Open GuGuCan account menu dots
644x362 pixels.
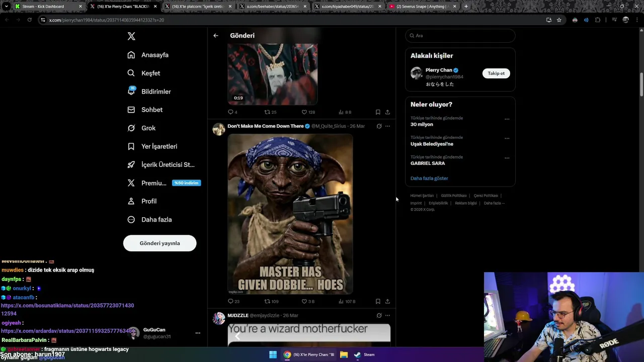point(198,333)
